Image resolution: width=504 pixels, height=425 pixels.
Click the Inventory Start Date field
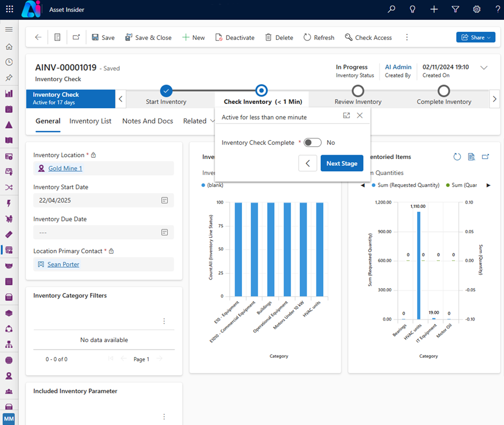tap(103, 200)
